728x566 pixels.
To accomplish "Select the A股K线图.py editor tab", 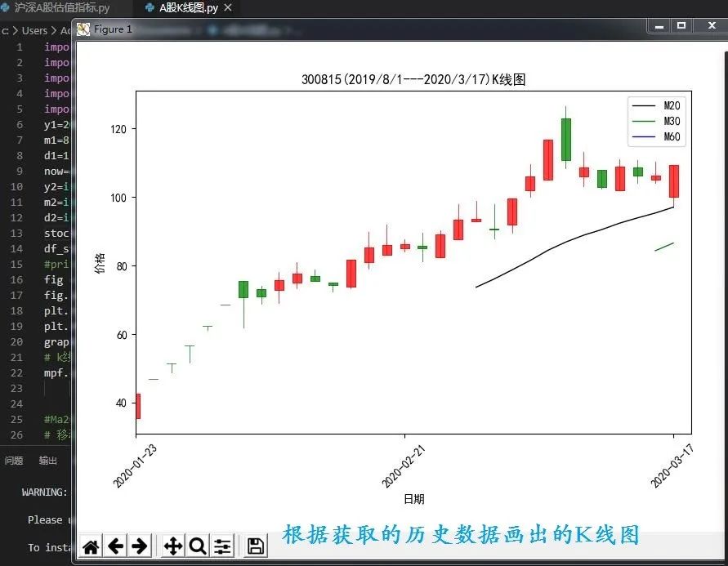I will 189,8.
